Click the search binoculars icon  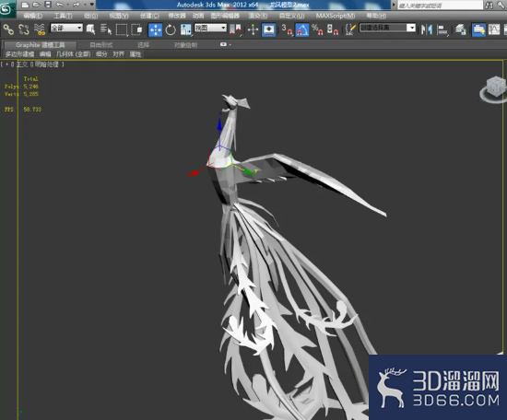[x=489, y=5]
